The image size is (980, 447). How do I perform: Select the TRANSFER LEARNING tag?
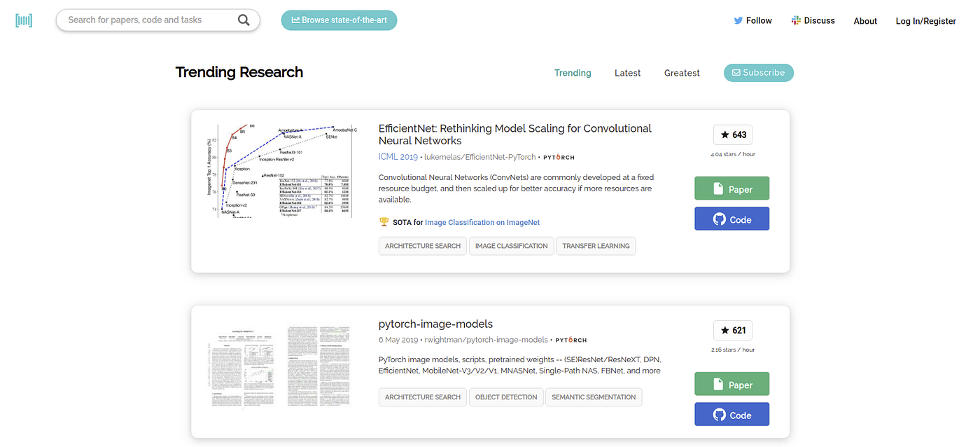point(596,246)
